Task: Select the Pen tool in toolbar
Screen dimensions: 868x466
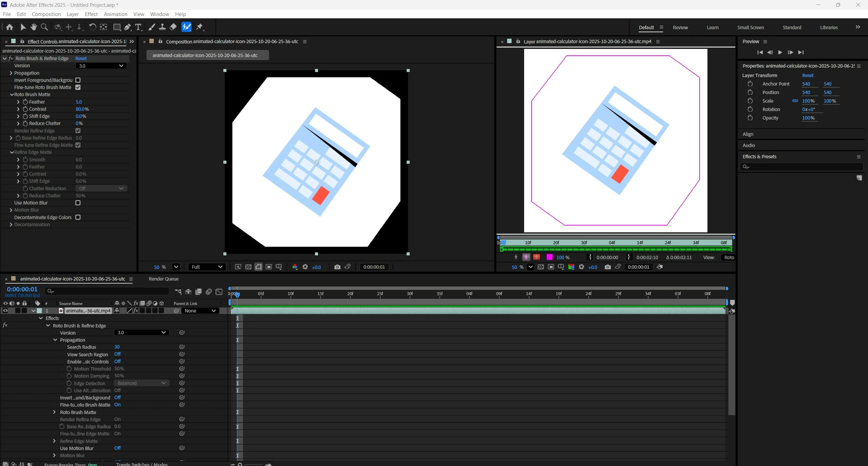Action: 128,27
